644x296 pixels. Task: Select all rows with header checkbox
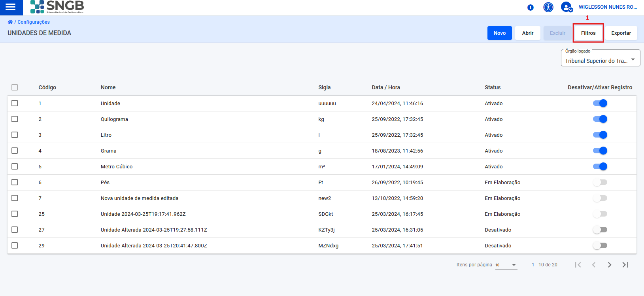pos(15,87)
